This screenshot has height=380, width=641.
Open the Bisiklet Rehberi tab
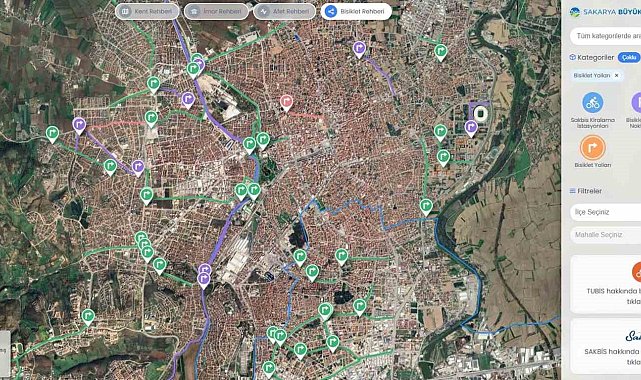tap(356, 11)
